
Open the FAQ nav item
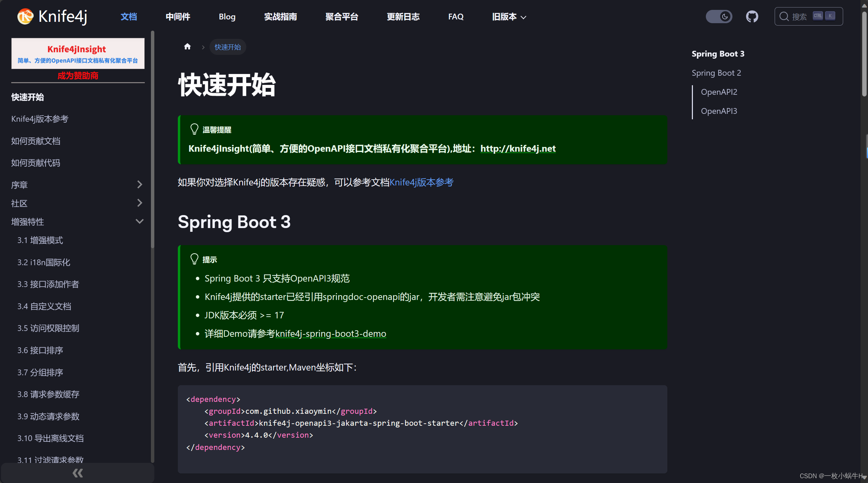coord(456,17)
